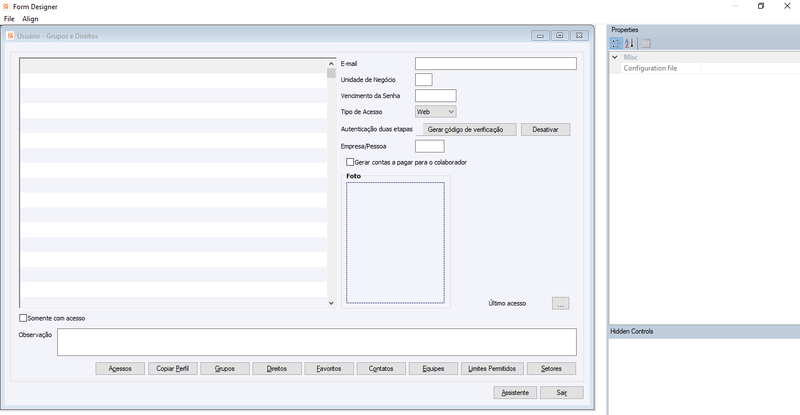
Task: Click the Equipes button
Action: pyautogui.click(x=433, y=369)
